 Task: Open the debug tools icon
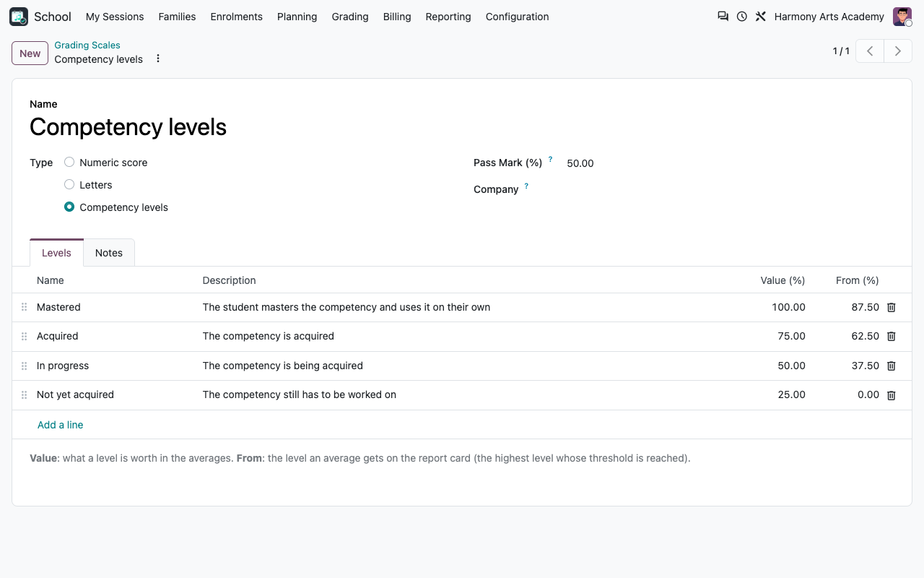[x=761, y=17]
